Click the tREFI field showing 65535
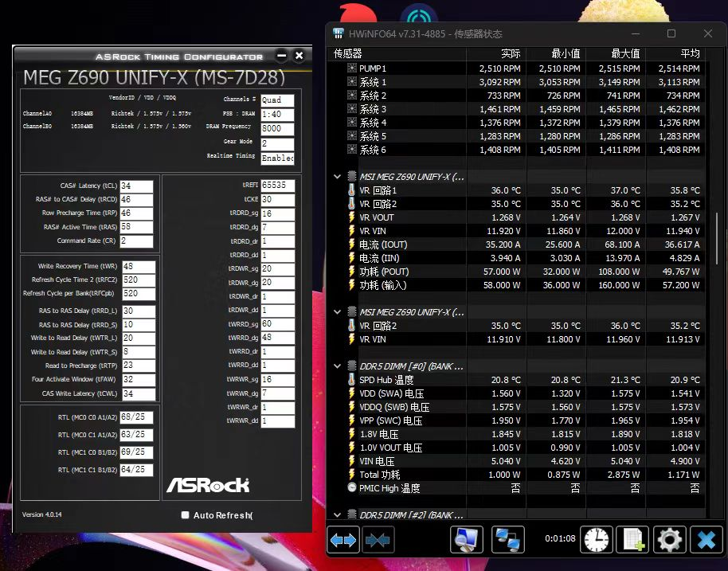The image size is (728, 571). point(278,186)
